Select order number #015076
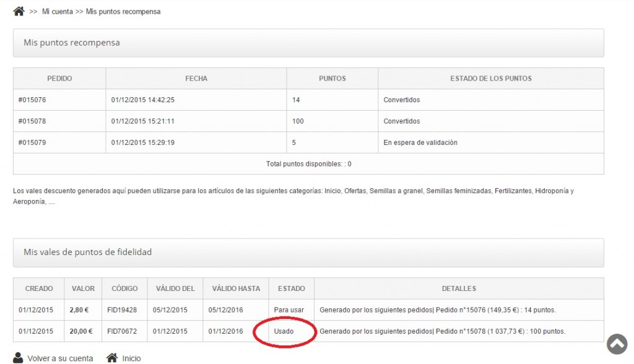The width and height of the screenshot is (634, 364). coord(32,100)
